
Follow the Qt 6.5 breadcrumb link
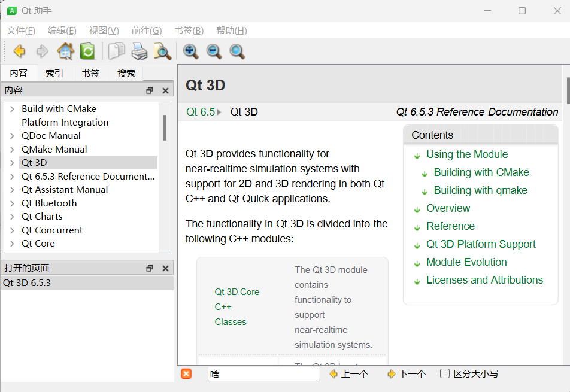tap(201, 112)
